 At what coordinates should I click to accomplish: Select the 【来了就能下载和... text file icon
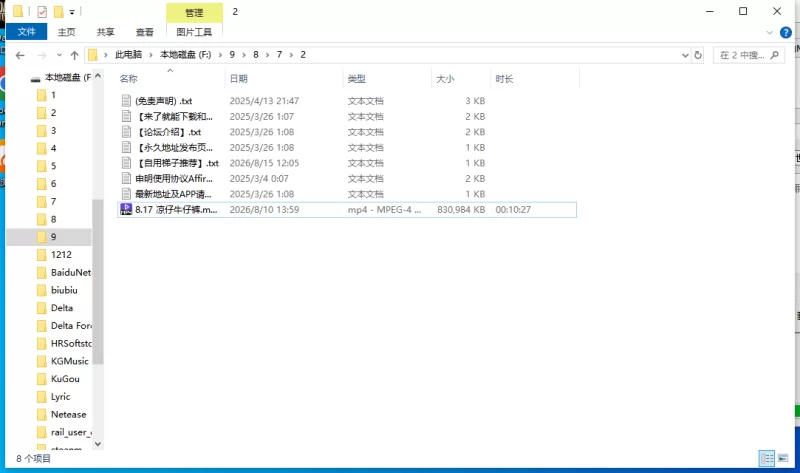tap(126, 116)
